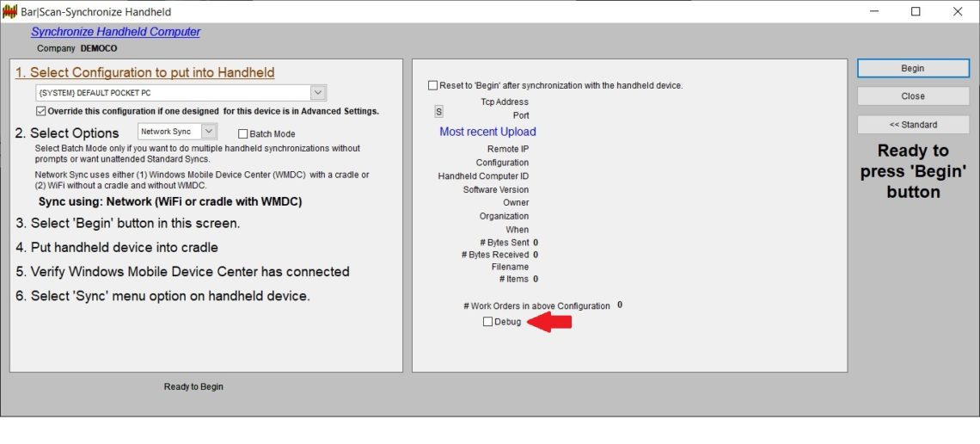
Task: Toggle the Batch Mode checkbox
Action: tap(243, 134)
